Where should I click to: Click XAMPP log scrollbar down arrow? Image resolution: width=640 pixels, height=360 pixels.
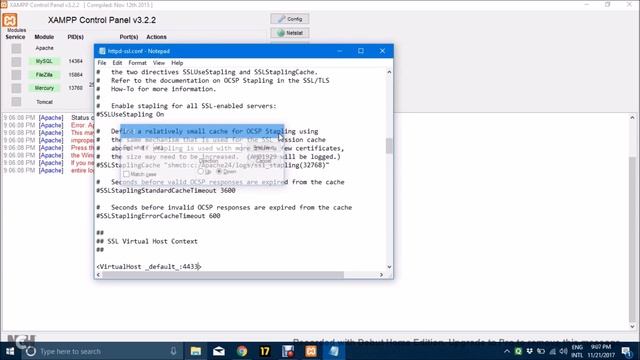tap(632, 326)
